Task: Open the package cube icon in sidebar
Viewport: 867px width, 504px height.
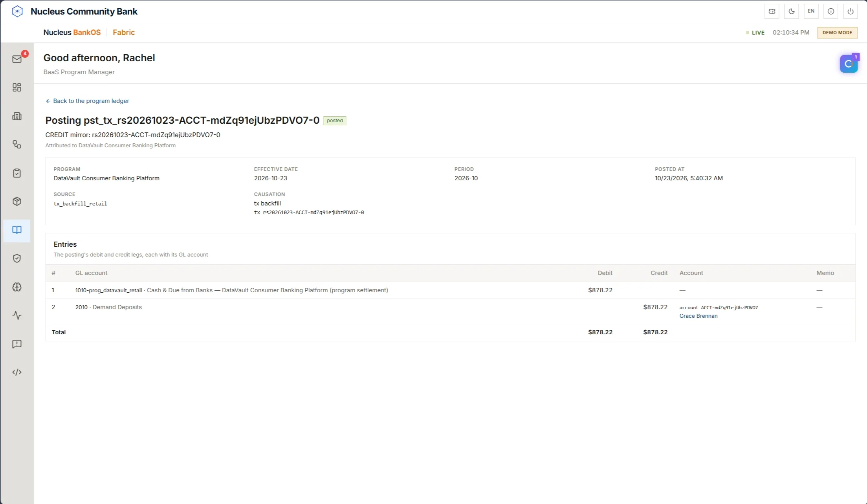Action: [x=17, y=202]
